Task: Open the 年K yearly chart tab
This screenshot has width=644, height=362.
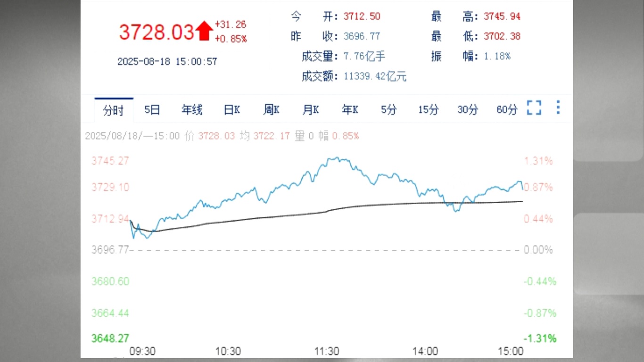Action: pos(349,109)
